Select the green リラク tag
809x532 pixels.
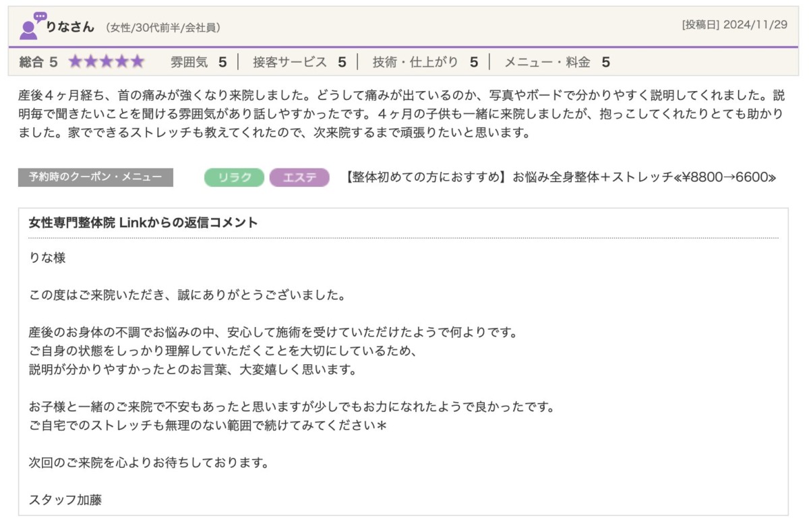pyautogui.click(x=234, y=177)
